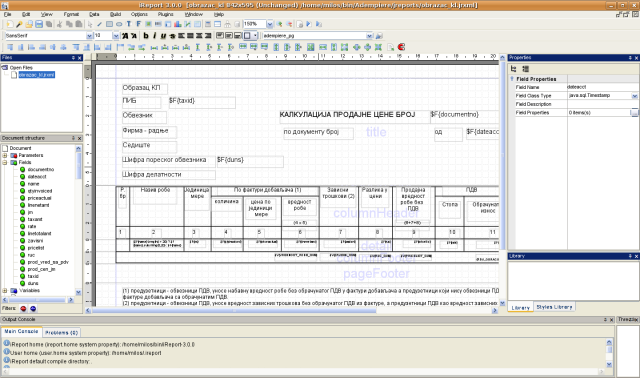Click the Document structure vertical scrollbar
640x378 pixels.
point(78,220)
